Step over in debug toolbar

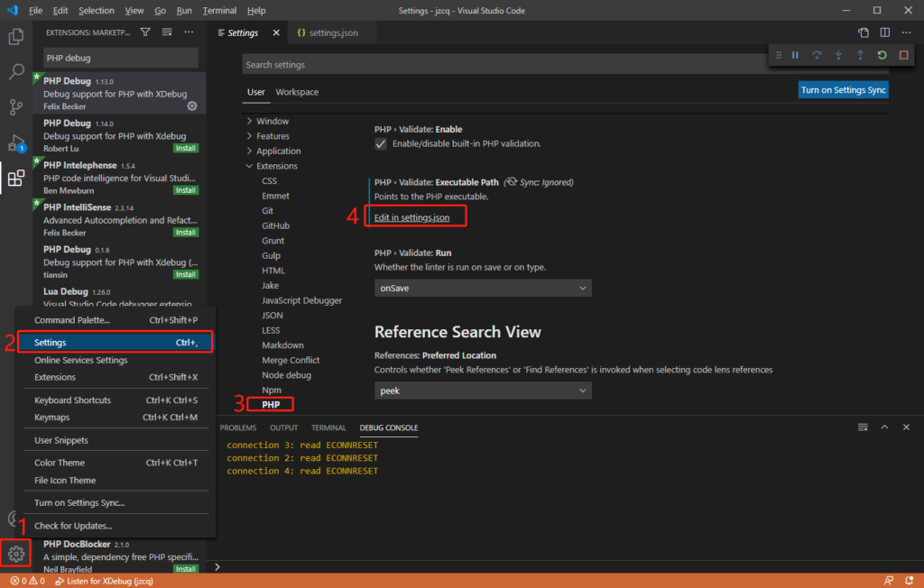[x=817, y=55]
